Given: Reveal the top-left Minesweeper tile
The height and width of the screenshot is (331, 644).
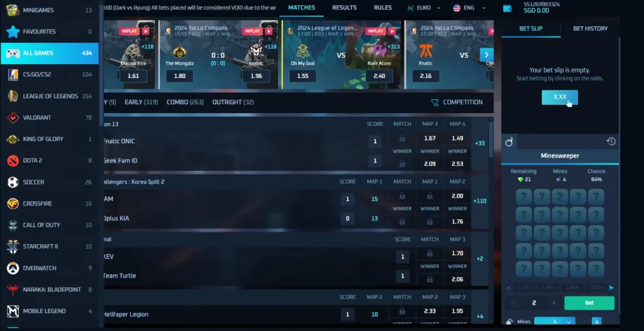Looking at the screenshot, I should pos(524,197).
